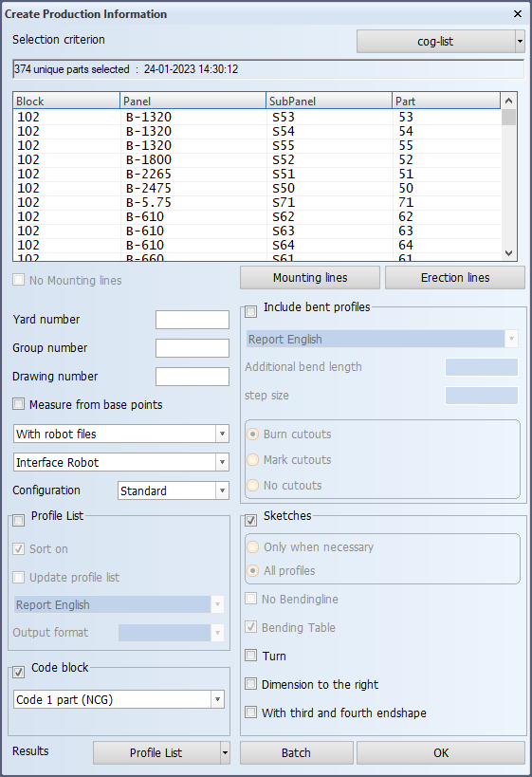This screenshot has width=532, height=777.
Task: Sort by the SubPanel column header
Action: (x=329, y=102)
